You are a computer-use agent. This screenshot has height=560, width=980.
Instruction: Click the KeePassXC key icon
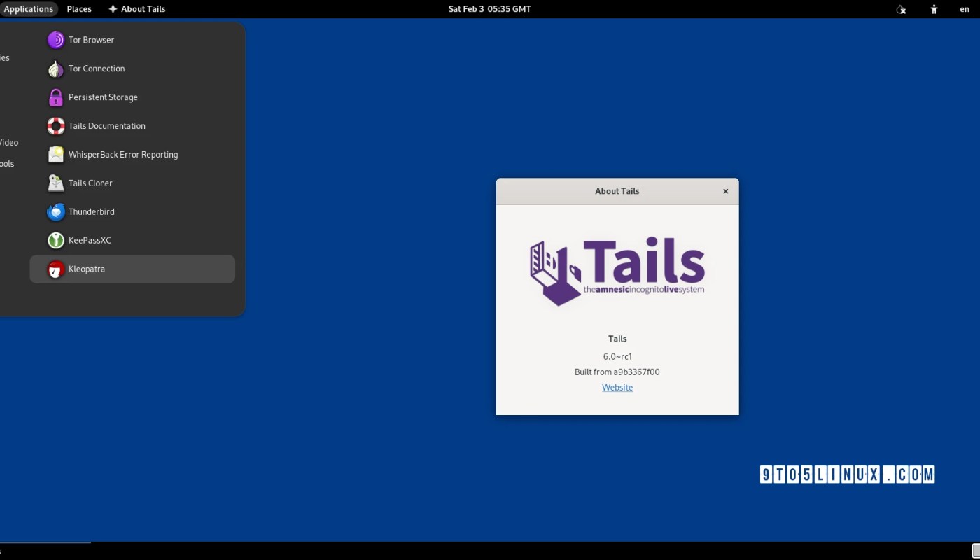[x=56, y=241]
